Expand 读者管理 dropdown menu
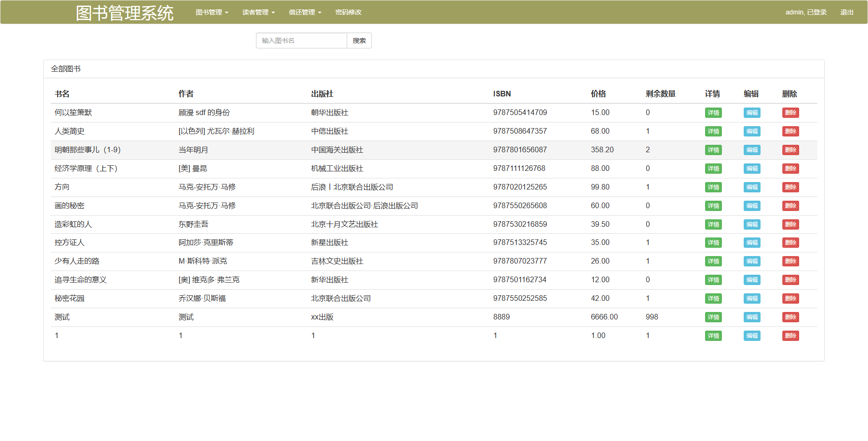 (x=258, y=12)
